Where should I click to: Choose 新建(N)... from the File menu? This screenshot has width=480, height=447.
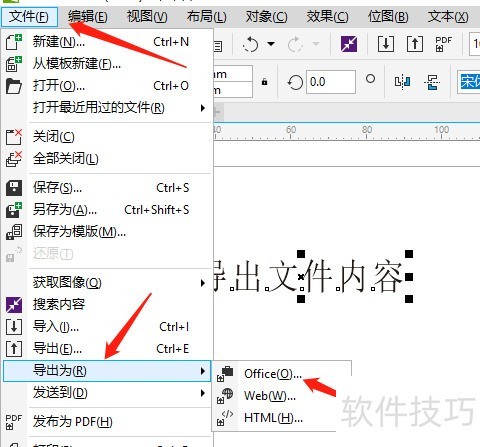[107, 42]
